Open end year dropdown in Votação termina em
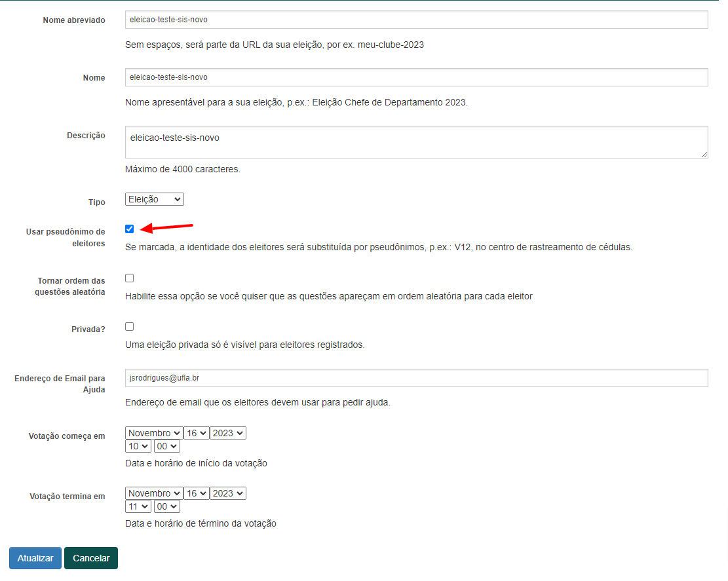The width and height of the screenshot is (728, 581). [x=227, y=493]
